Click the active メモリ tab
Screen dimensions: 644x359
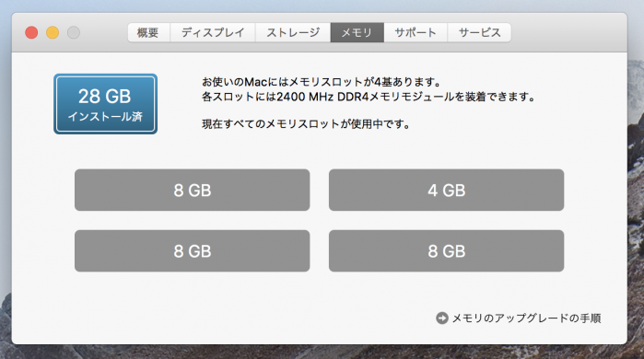[x=357, y=32]
